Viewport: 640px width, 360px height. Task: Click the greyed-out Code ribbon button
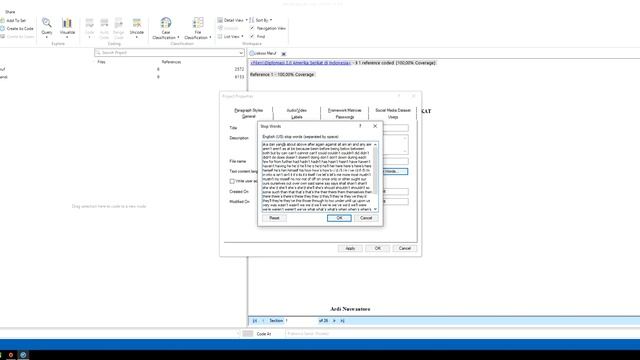(x=89, y=27)
